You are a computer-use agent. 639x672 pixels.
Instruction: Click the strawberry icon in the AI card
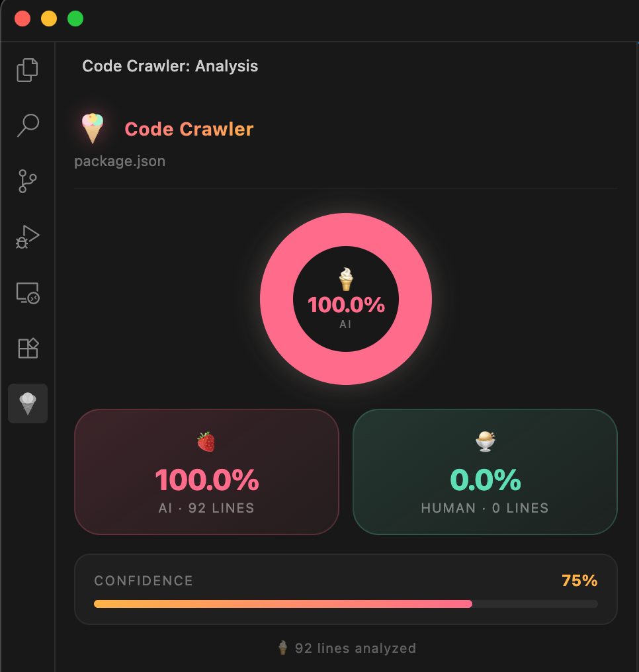[206, 441]
